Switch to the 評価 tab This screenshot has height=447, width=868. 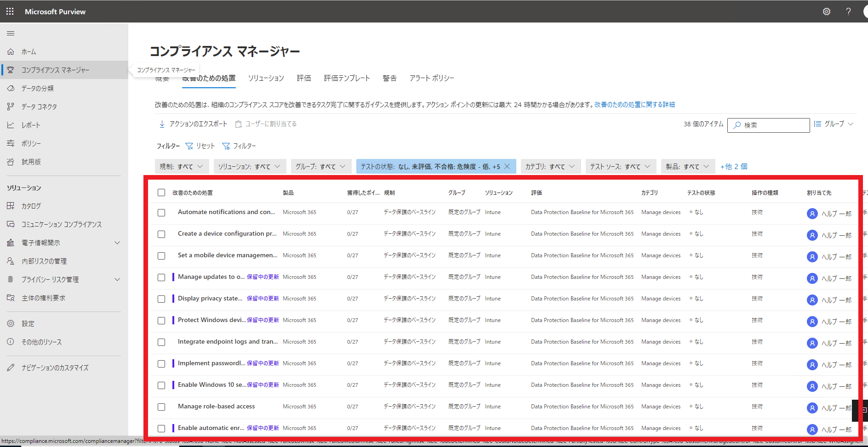pos(304,78)
